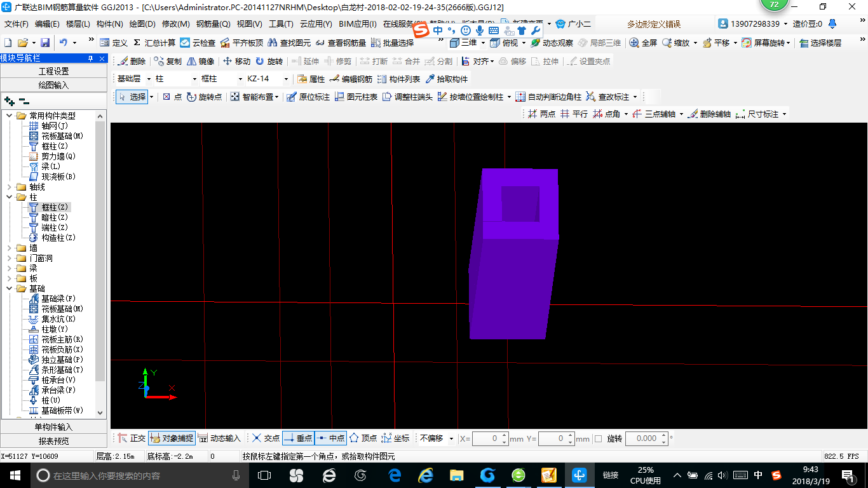
Task: Click the 定义 define button
Action: (x=114, y=43)
